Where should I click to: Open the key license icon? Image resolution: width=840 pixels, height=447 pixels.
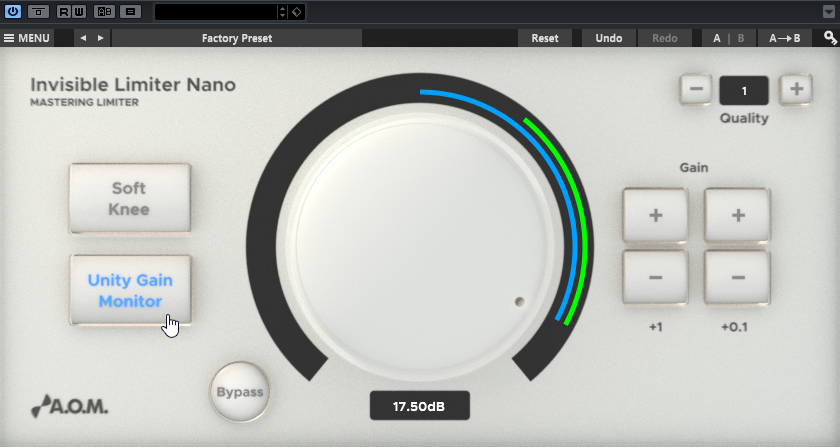click(830, 38)
